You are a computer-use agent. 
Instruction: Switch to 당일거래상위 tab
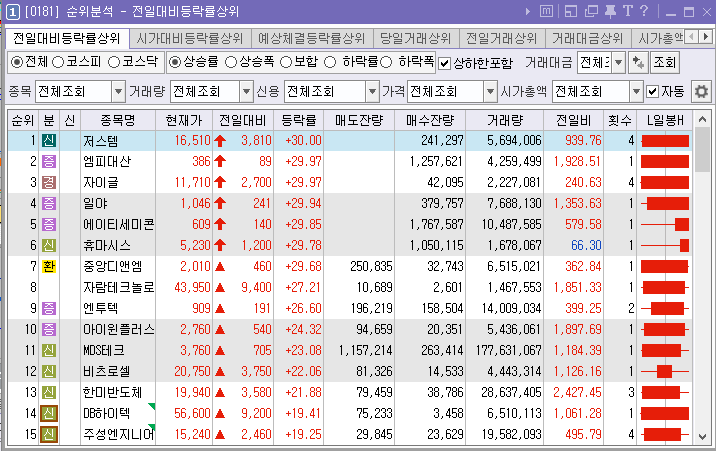click(416, 38)
